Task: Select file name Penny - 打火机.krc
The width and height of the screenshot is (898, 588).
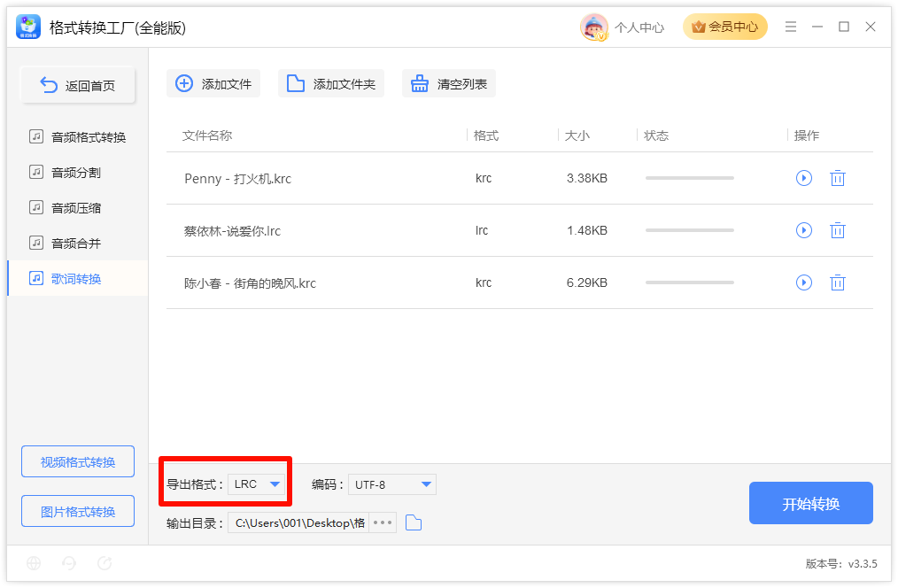Action: pyautogui.click(x=237, y=179)
